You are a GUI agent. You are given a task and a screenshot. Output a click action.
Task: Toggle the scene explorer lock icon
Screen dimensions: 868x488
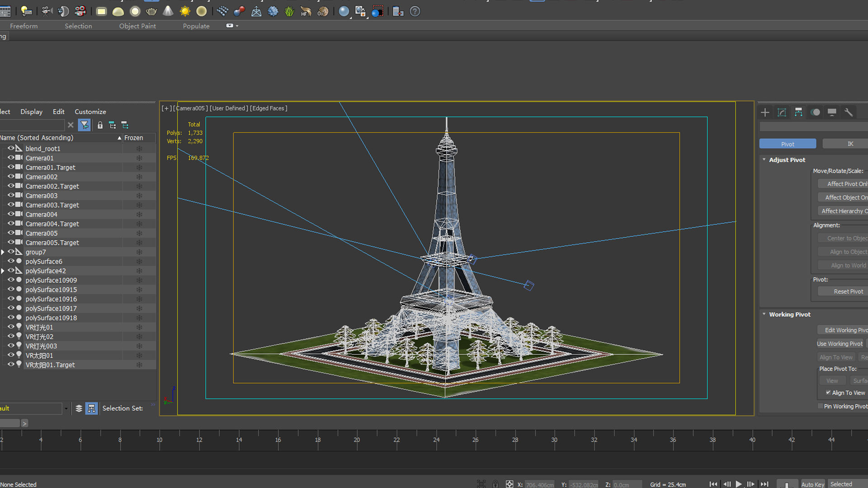coord(100,125)
